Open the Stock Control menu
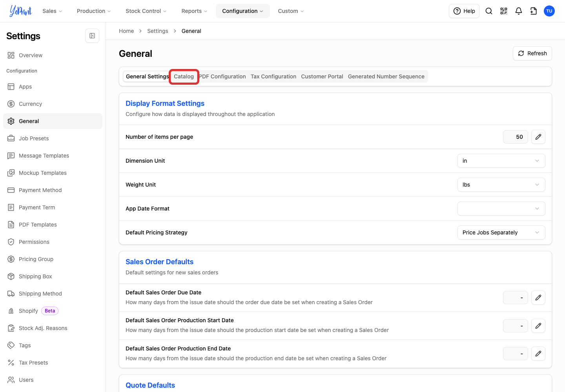 146,11
